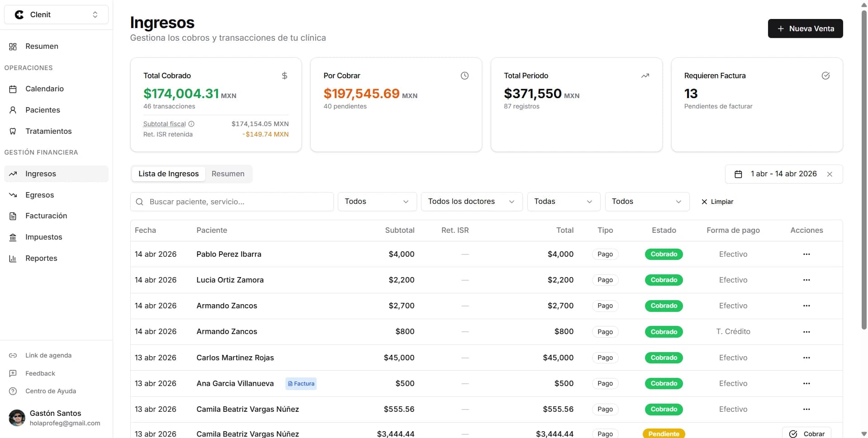This screenshot has width=868, height=438.
Task: Go to Tratamientos in the sidebar
Action: [56, 131]
